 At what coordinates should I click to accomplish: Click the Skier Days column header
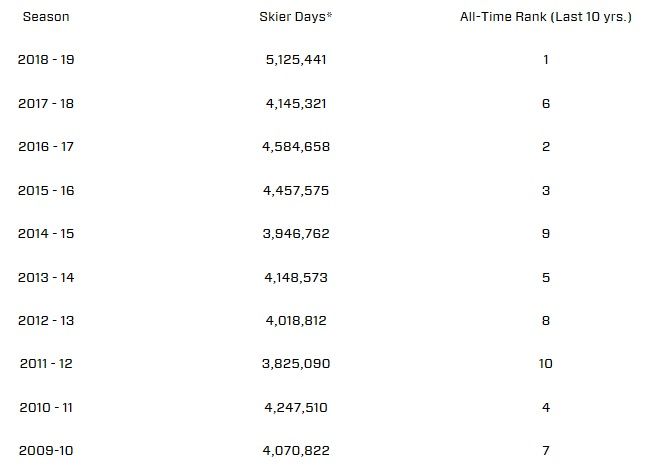(x=288, y=17)
